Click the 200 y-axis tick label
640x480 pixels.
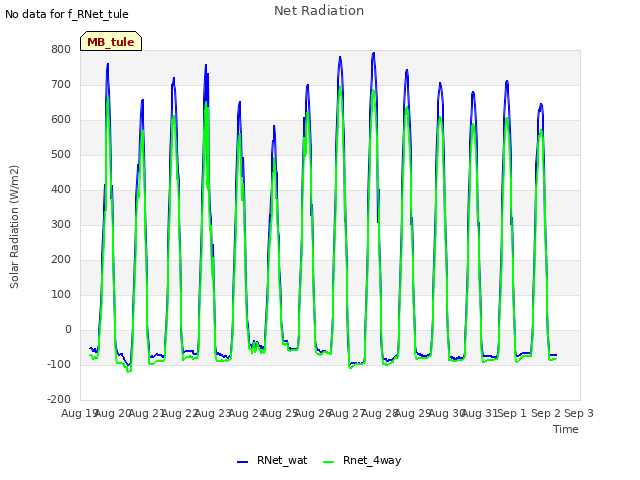(61, 260)
